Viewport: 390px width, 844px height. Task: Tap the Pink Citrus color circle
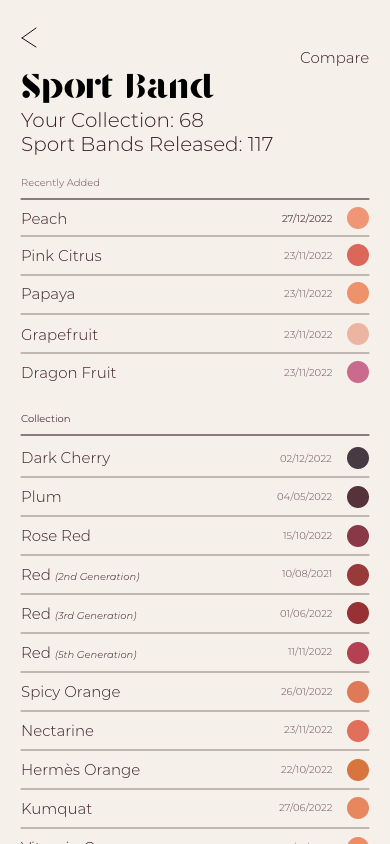pyautogui.click(x=358, y=255)
